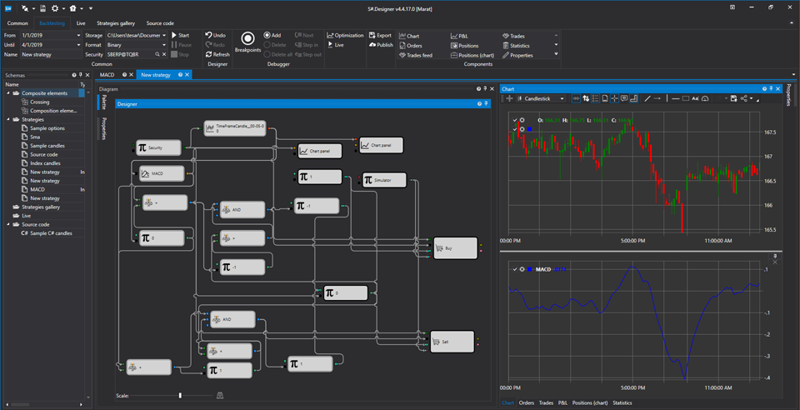Adjust the diagram Scale slider
Viewport: 800px width, 410px height.
pyautogui.click(x=180, y=396)
